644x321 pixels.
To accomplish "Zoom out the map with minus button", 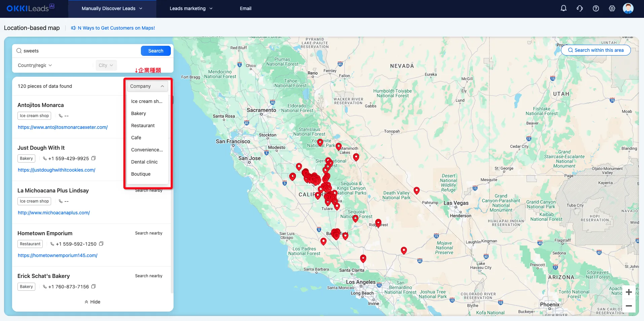I will (x=629, y=306).
